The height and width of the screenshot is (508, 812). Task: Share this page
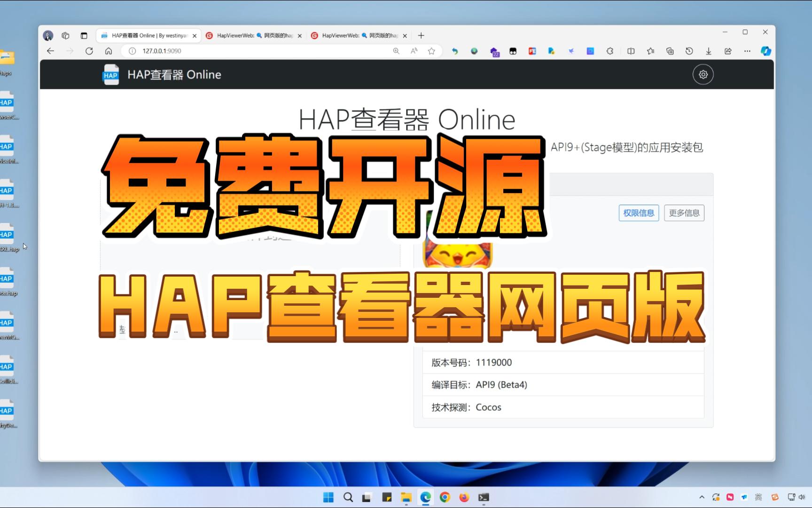coord(728,51)
